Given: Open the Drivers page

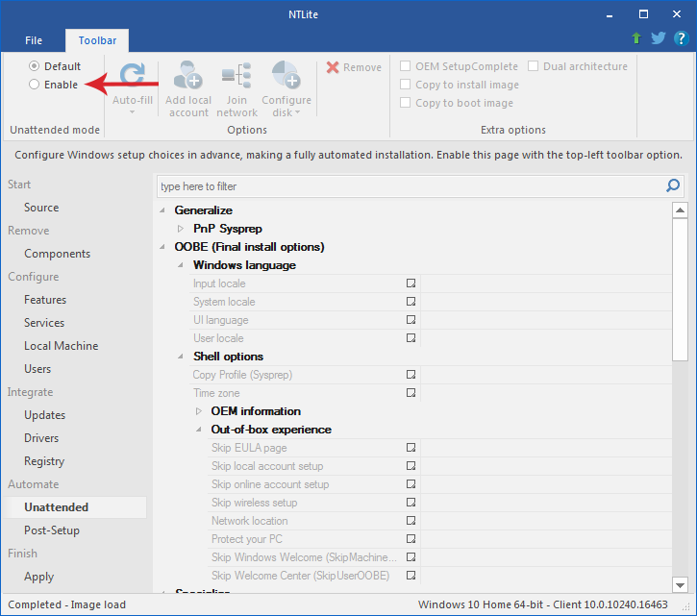Looking at the screenshot, I should pyautogui.click(x=41, y=438).
